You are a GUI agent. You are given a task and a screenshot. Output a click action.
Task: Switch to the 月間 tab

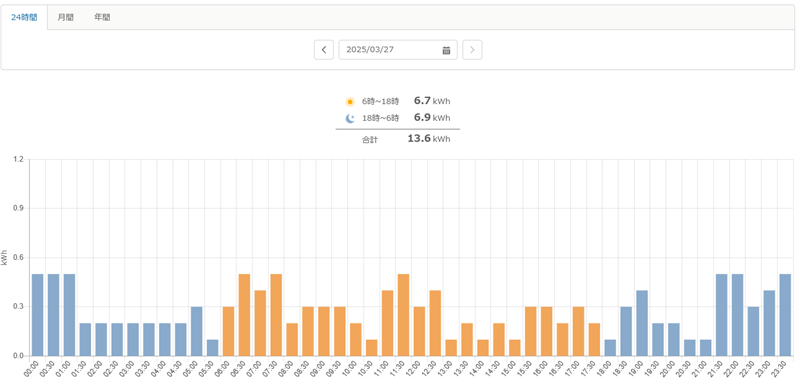click(65, 17)
